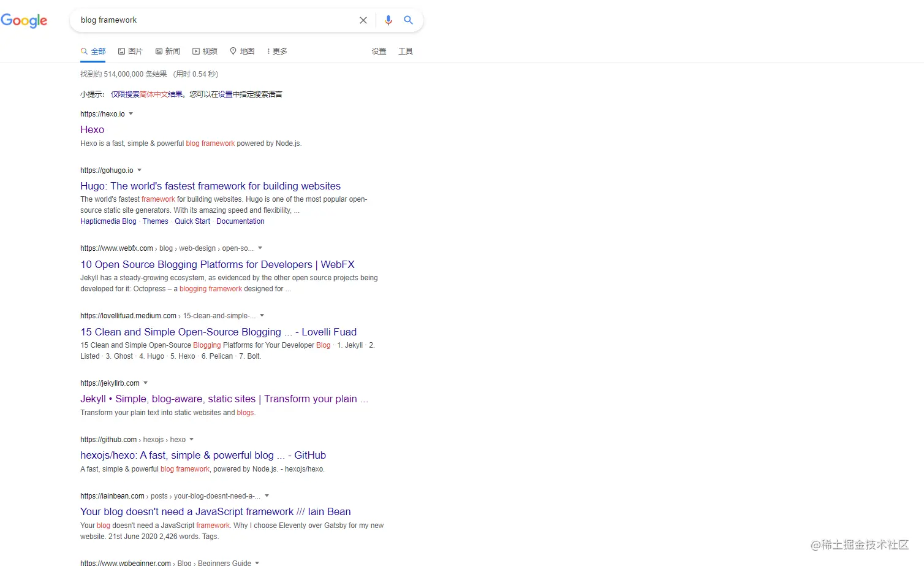This screenshot has width=924, height=566.
Task: Select the 全部 (All) tab
Action: (x=93, y=52)
